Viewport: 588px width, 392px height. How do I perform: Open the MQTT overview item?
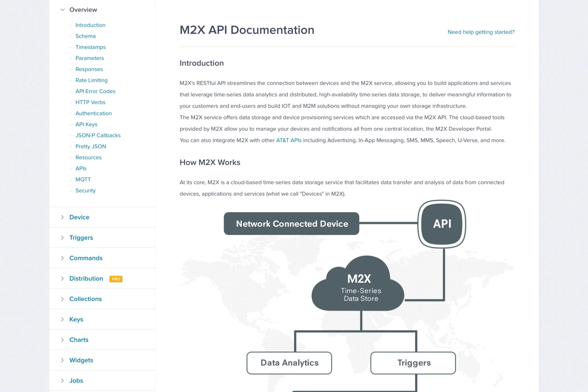pos(83,180)
